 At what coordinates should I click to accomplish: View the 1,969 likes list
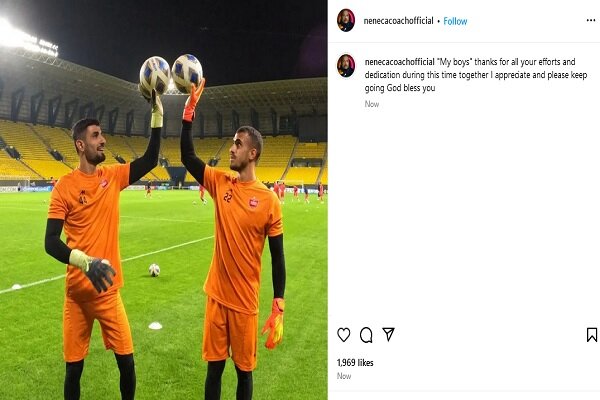pyautogui.click(x=355, y=362)
